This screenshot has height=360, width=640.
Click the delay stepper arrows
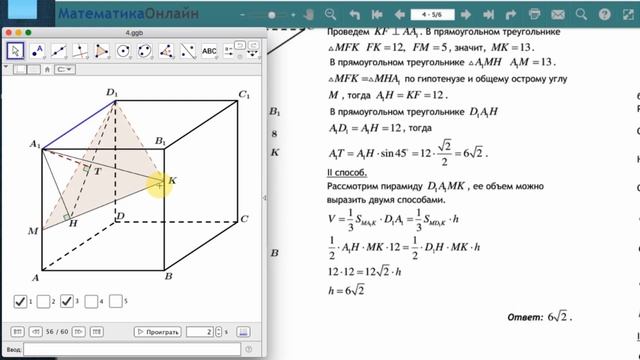pos(218,332)
